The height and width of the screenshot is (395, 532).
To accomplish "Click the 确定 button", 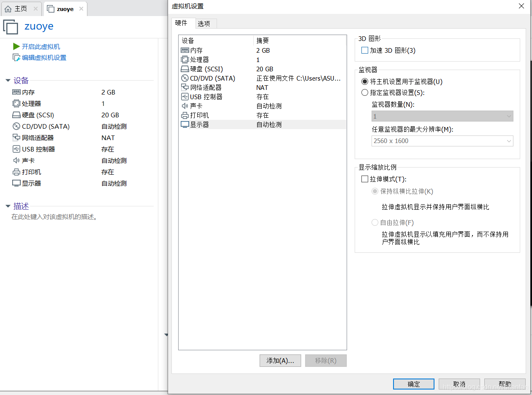I will coord(414,384).
